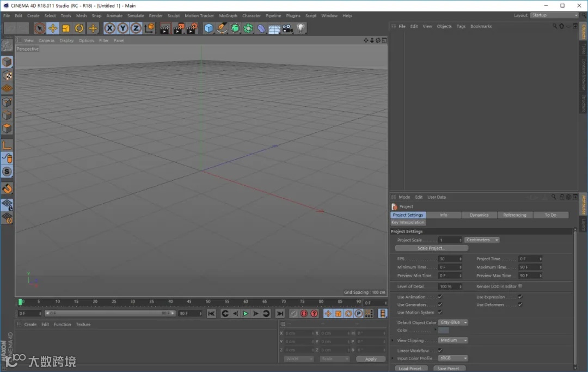Open the World coordinate dropdown
588x372 pixels.
298,359
